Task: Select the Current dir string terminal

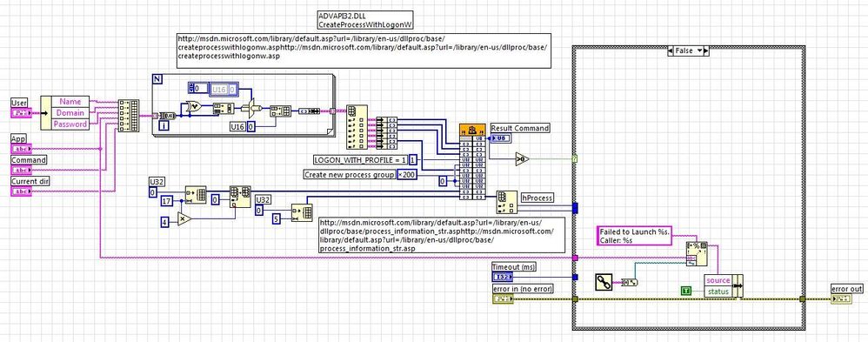Action: point(22,191)
